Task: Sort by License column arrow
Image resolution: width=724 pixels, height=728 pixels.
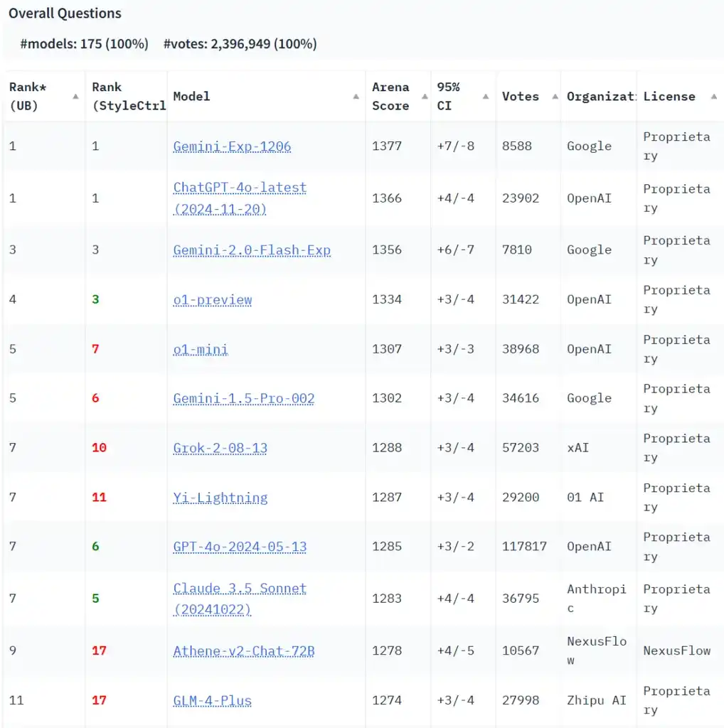Action: tap(714, 97)
